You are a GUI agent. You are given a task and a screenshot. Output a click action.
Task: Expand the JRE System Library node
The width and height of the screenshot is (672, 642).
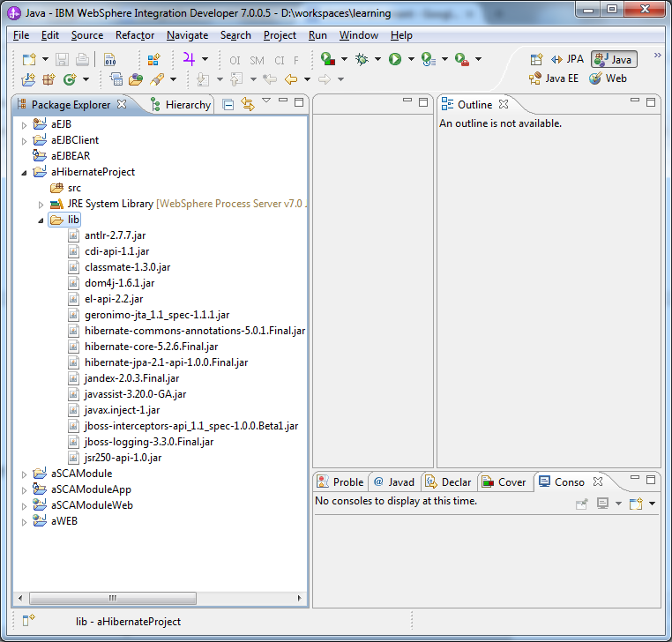click(x=41, y=205)
